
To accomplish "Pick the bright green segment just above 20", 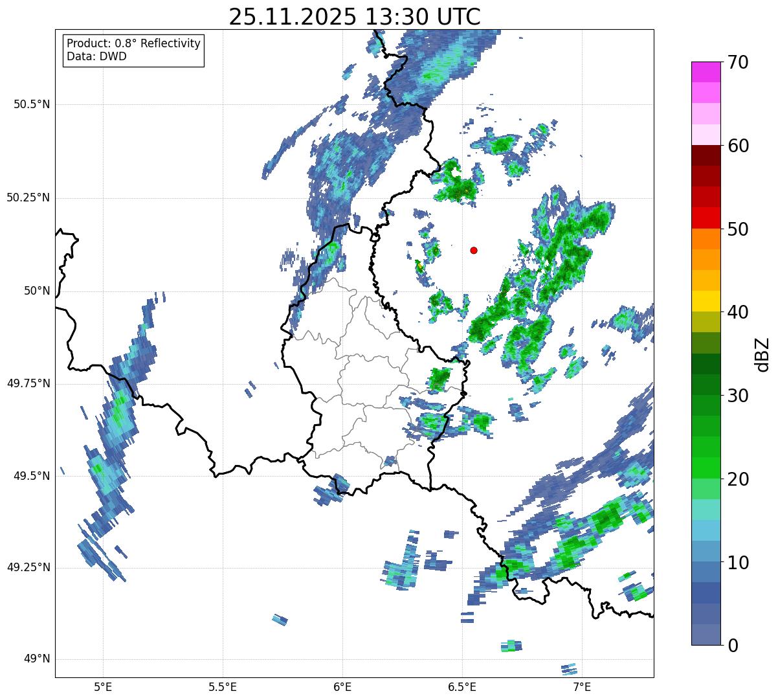I will point(706,468).
